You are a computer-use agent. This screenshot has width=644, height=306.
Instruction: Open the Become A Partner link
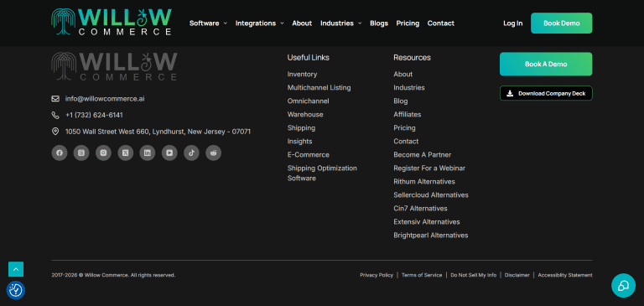pos(423,155)
